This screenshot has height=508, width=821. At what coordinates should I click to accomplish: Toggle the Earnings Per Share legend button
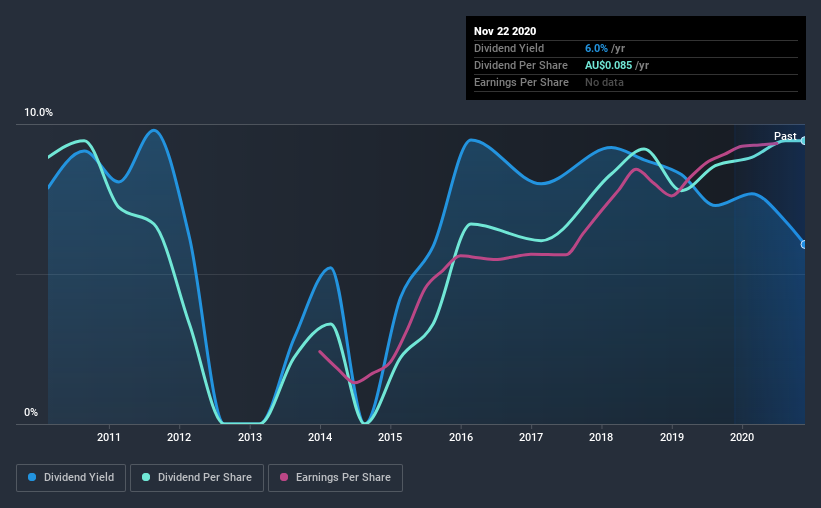[x=336, y=478]
